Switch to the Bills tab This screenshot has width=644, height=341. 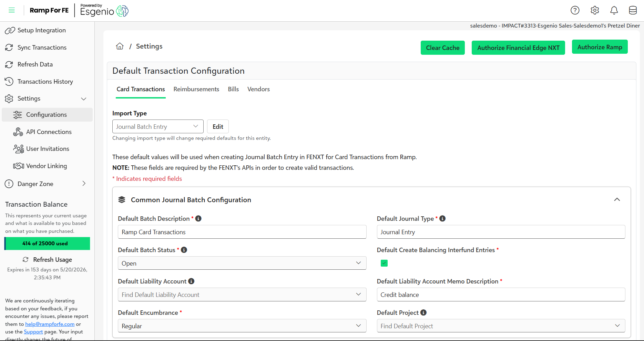coord(233,90)
